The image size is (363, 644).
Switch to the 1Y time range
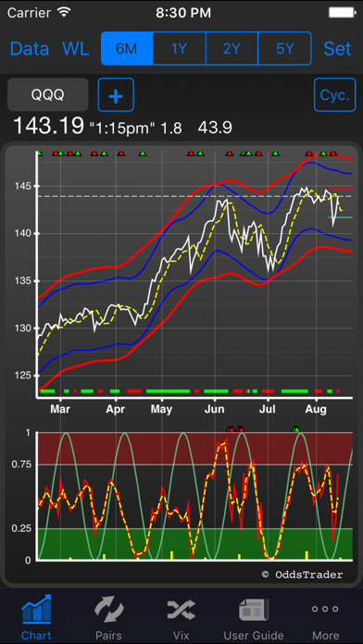[x=180, y=48]
